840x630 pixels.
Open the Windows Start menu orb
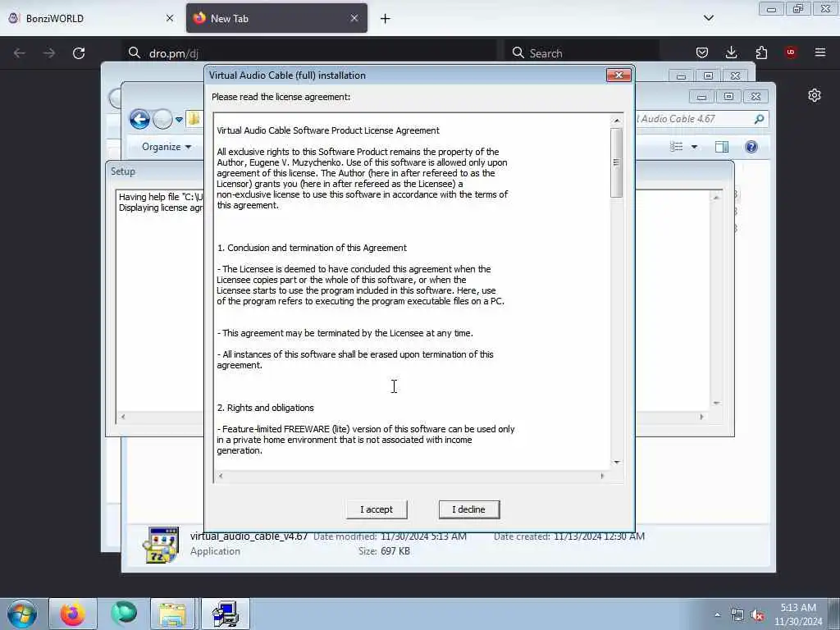(22, 614)
